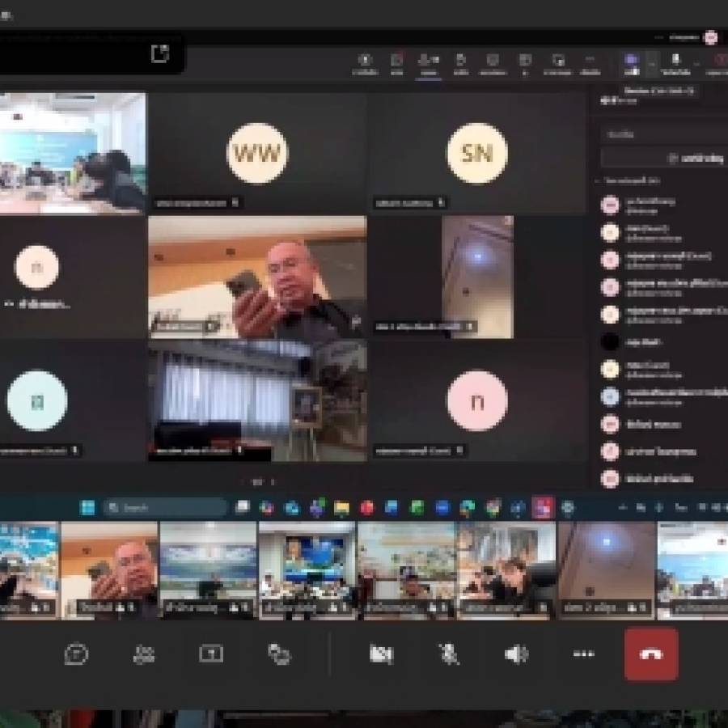Open Teams chat icon with red badge
The width and height of the screenshot is (728, 728).
tap(396, 64)
